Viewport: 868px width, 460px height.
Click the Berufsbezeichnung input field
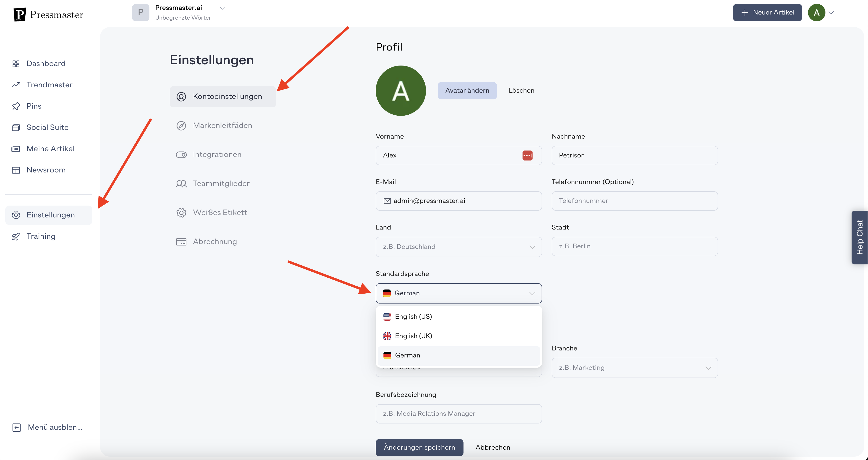459,414
